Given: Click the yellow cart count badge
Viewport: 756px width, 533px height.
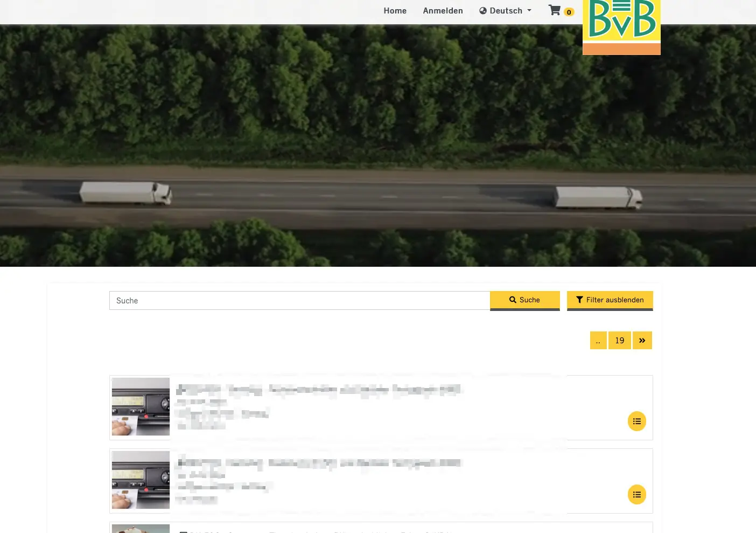Looking at the screenshot, I should coord(569,12).
